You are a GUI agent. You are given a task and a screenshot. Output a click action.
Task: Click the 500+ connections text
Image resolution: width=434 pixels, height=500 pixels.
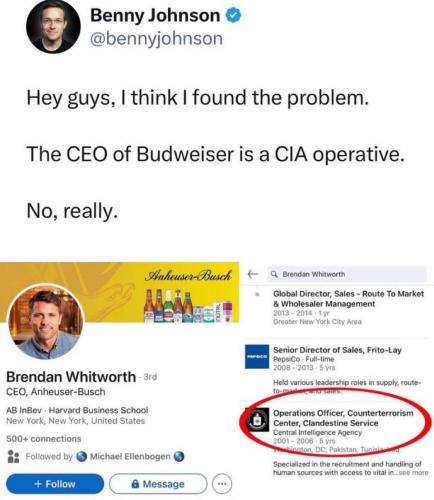tap(44, 439)
